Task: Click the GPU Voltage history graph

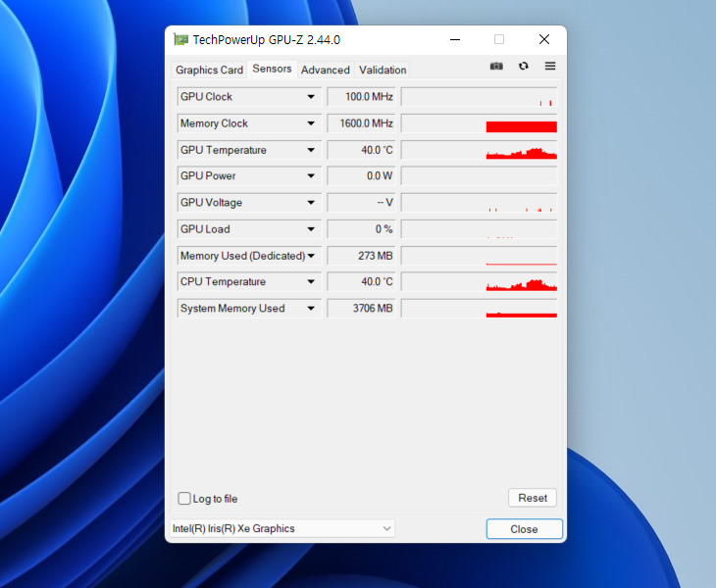Action: click(479, 203)
